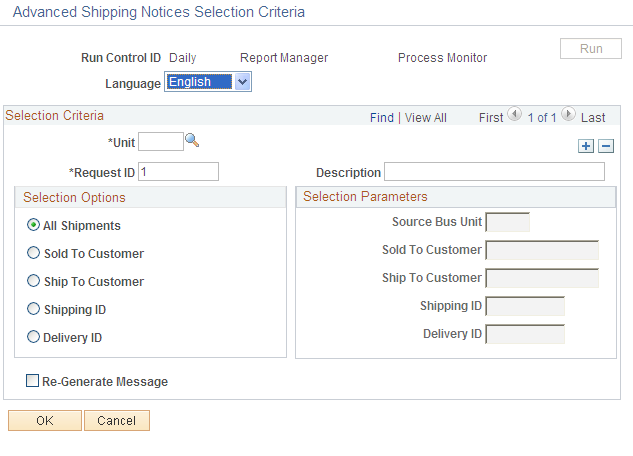Go to next row arrow icon
The height and width of the screenshot is (456, 633).
pos(568,116)
